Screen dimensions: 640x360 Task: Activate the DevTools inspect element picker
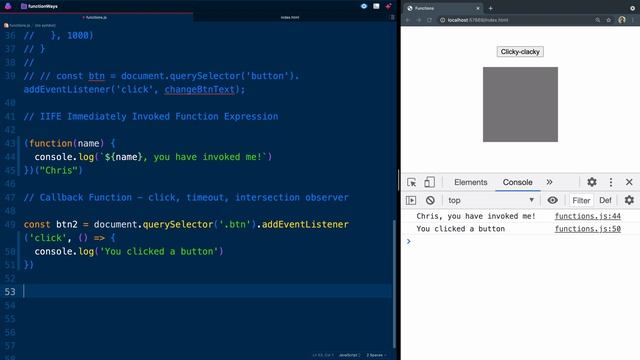pos(411,182)
